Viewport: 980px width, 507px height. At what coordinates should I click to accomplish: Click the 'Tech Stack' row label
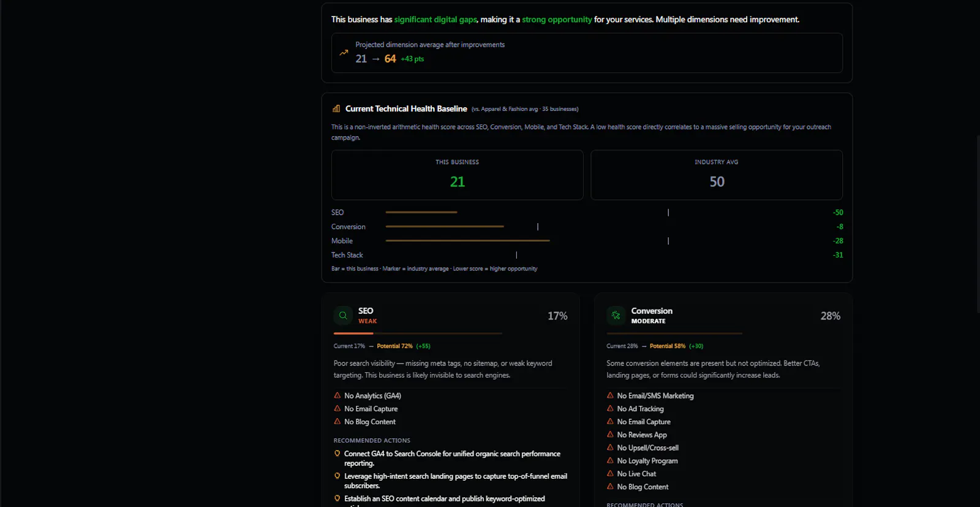click(x=347, y=255)
